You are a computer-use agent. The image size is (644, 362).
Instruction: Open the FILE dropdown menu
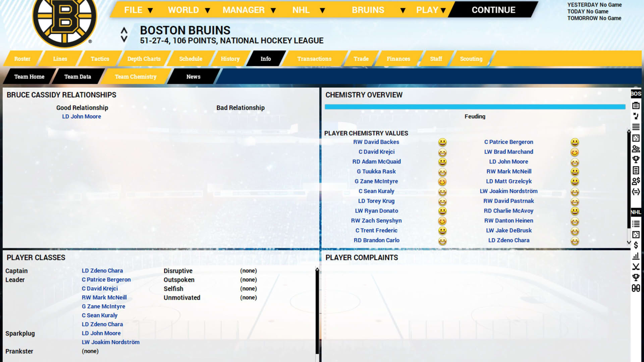pos(138,10)
